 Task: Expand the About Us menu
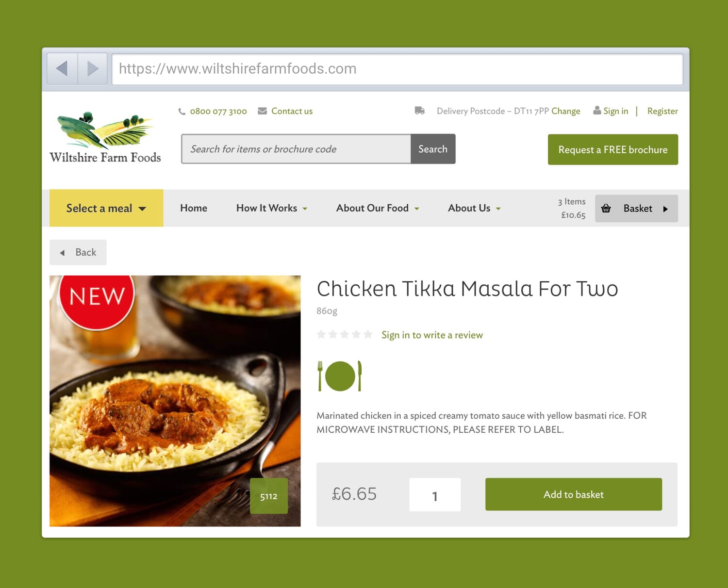pos(474,208)
